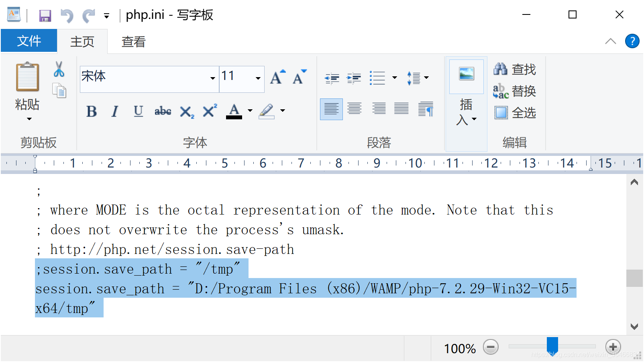Apply the black text color
This screenshot has height=362, width=644.
pyautogui.click(x=234, y=111)
